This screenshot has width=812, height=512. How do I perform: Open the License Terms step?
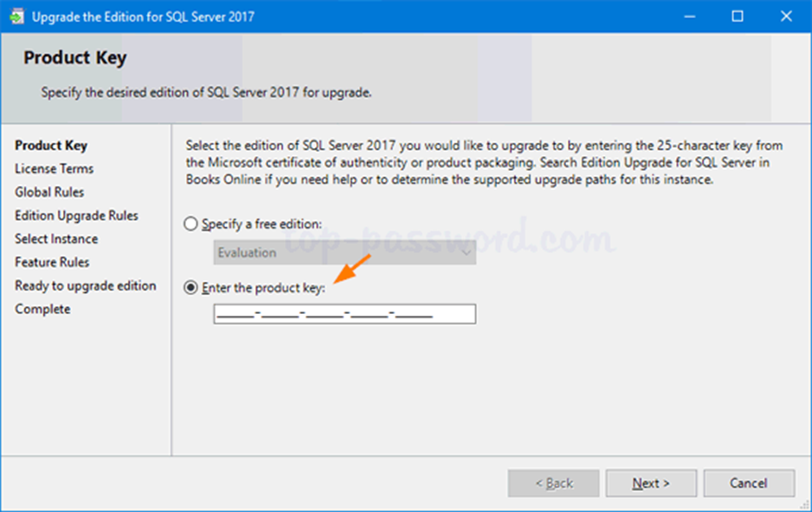pyautogui.click(x=54, y=169)
